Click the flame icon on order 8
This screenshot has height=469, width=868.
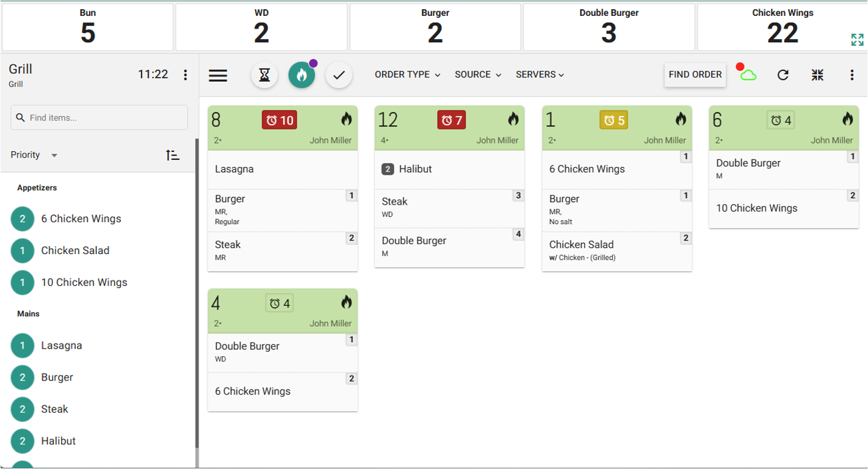coord(346,119)
